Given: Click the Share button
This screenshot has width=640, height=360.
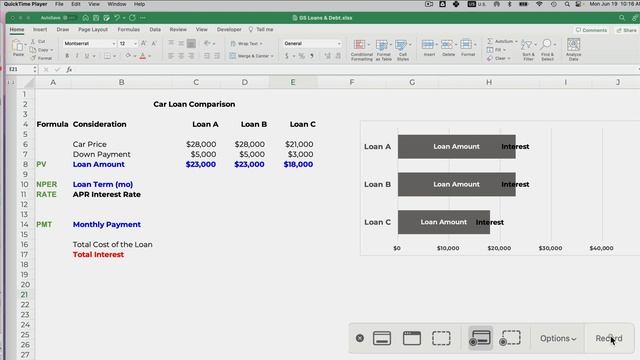Looking at the screenshot, I should point(627,30).
